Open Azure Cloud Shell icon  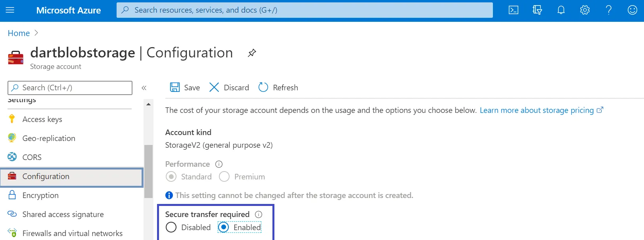click(514, 10)
